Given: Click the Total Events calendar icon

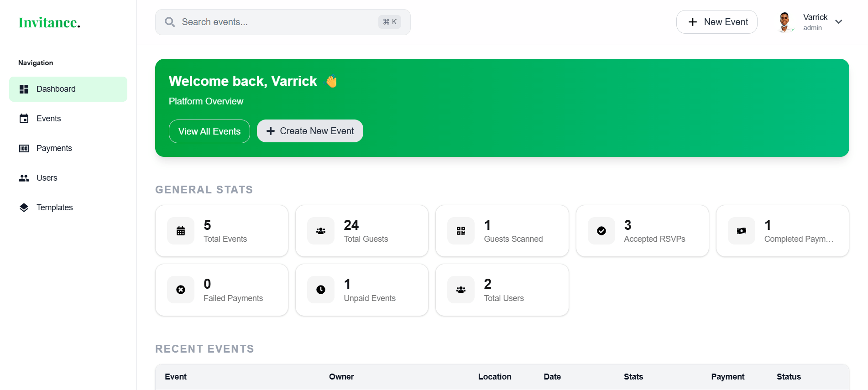Looking at the screenshot, I should click(181, 231).
